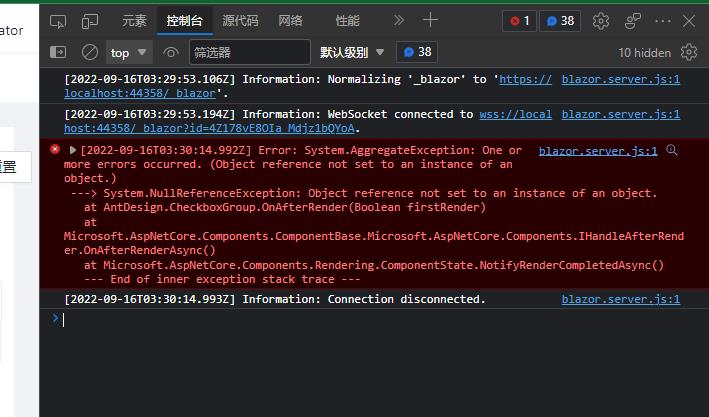
Task: Open the 网络 tab
Action: click(x=290, y=21)
